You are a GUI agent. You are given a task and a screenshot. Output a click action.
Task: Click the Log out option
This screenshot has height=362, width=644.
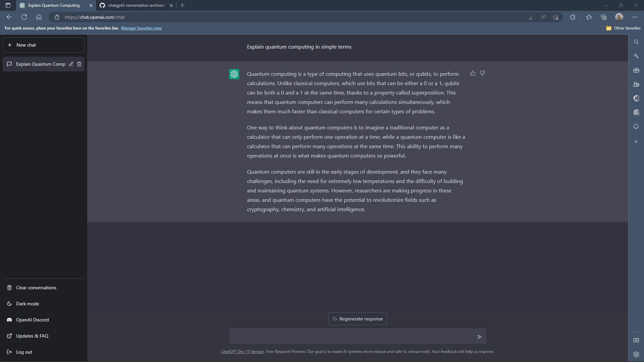23,351
